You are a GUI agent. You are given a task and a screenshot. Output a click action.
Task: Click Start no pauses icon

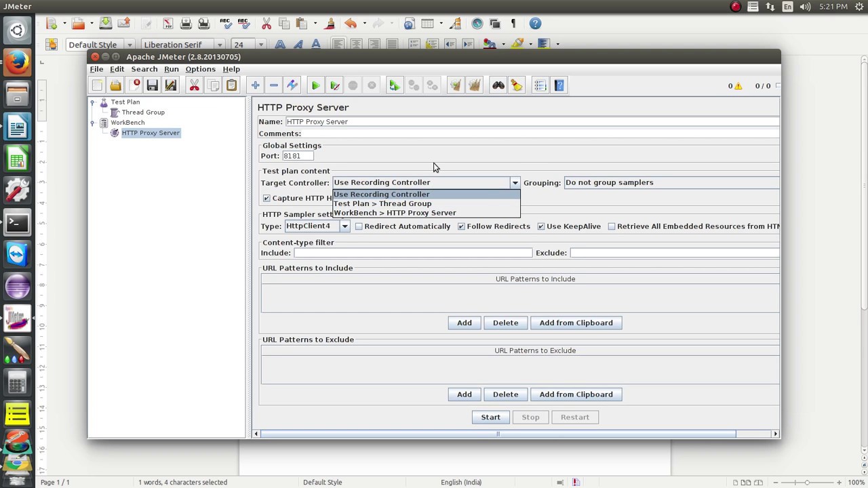pyautogui.click(x=334, y=85)
